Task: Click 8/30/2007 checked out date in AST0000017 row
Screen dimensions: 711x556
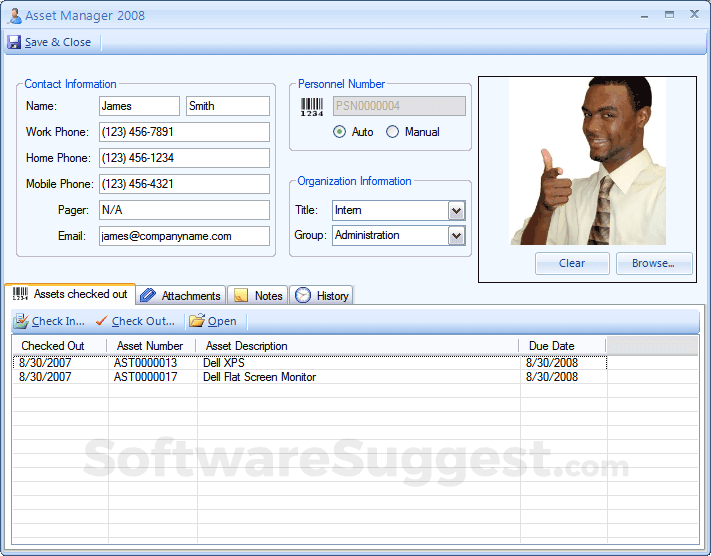Action: [x=60, y=377]
